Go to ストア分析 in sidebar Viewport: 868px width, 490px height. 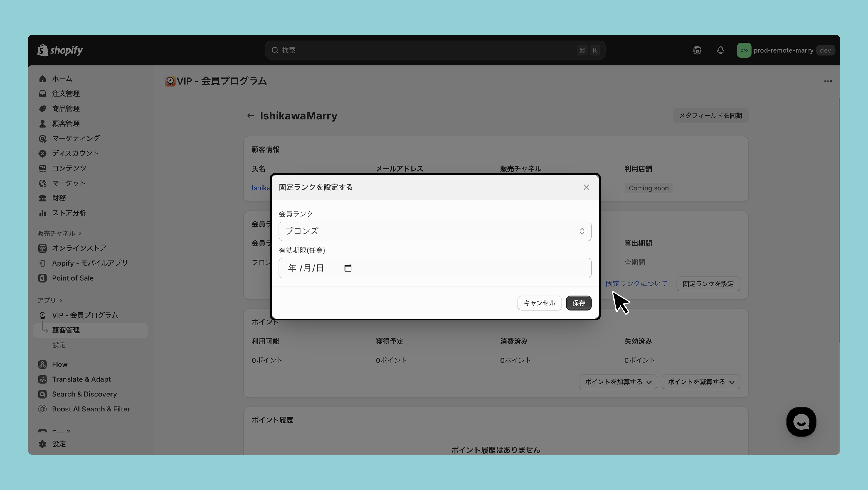pos(69,213)
